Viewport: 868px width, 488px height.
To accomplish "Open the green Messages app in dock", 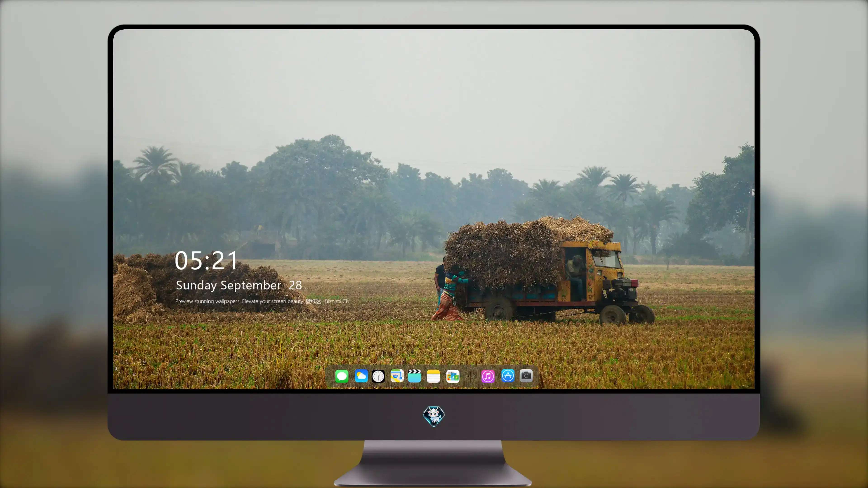I will 342,376.
